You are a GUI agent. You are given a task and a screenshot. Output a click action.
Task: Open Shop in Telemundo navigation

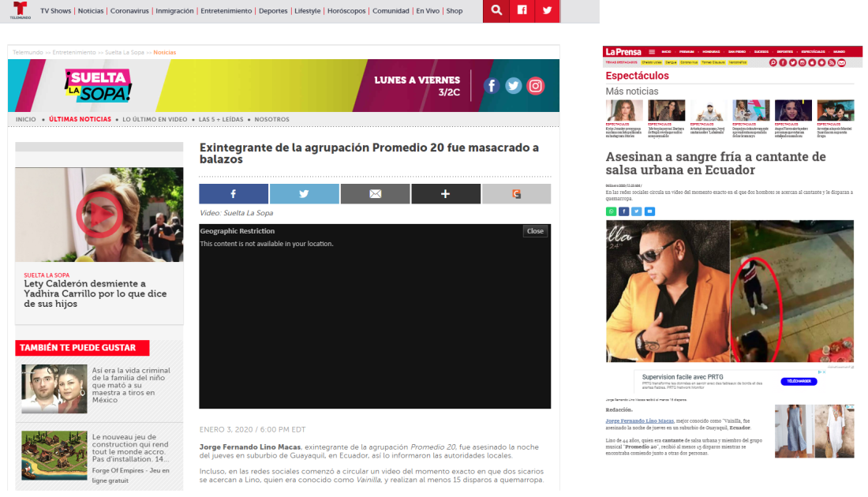[x=455, y=11]
